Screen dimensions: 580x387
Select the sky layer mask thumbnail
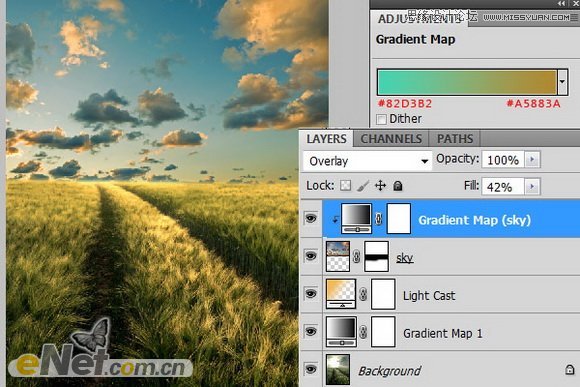376,256
